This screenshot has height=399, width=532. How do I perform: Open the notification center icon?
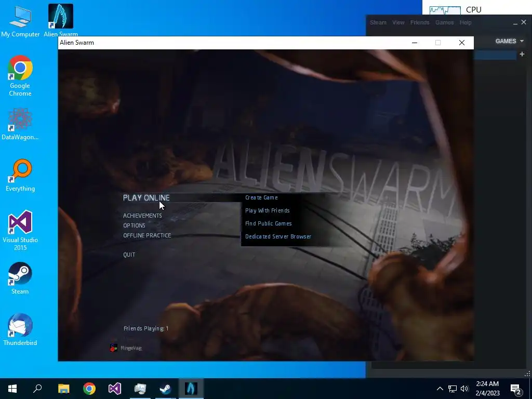(x=516, y=389)
